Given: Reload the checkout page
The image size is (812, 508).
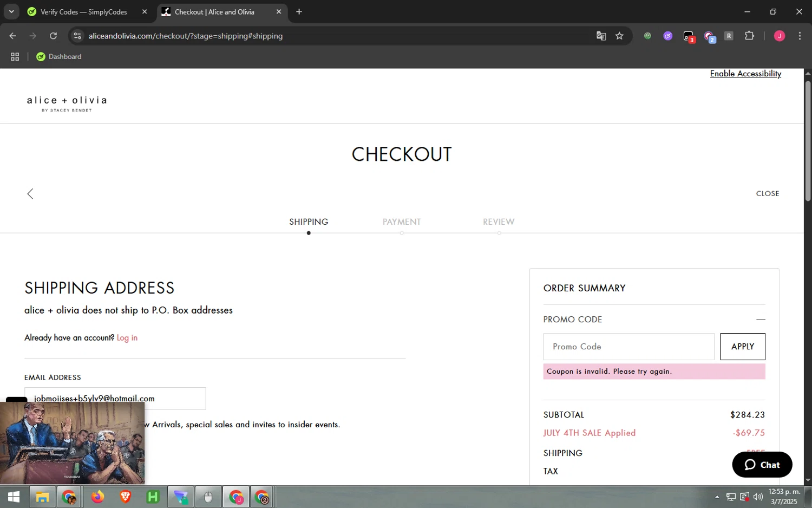Looking at the screenshot, I should coord(53,36).
